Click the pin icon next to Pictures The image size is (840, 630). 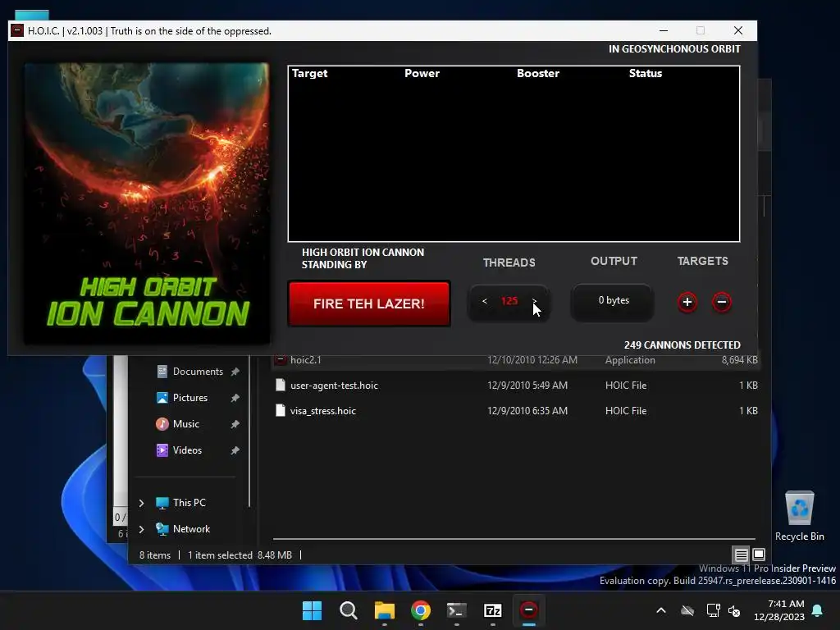(235, 398)
